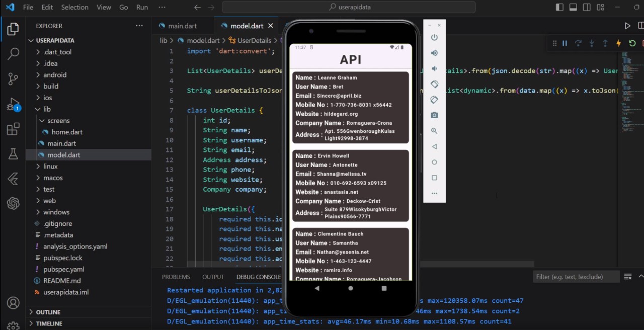The height and width of the screenshot is (330, 644).
Task: Switch to the PROBLEMS panel tab
Action: click(x=176, y=277)
